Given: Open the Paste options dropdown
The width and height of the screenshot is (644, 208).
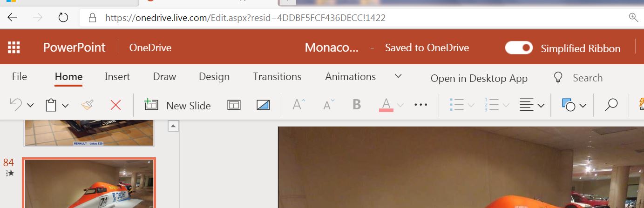Looking at the screenshot, I should pyautogui.click(x=66, y=106).
